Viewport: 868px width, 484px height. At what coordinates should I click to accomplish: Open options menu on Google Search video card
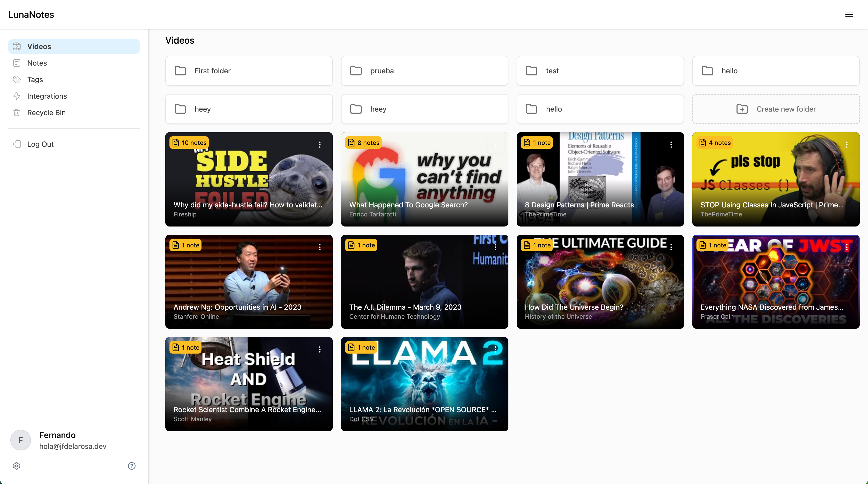495,145
